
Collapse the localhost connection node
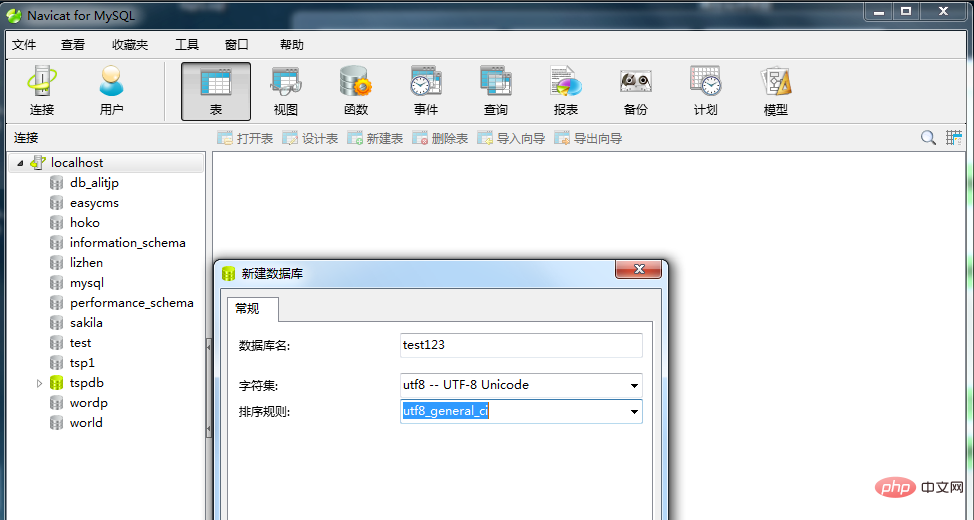click(20, 163)
